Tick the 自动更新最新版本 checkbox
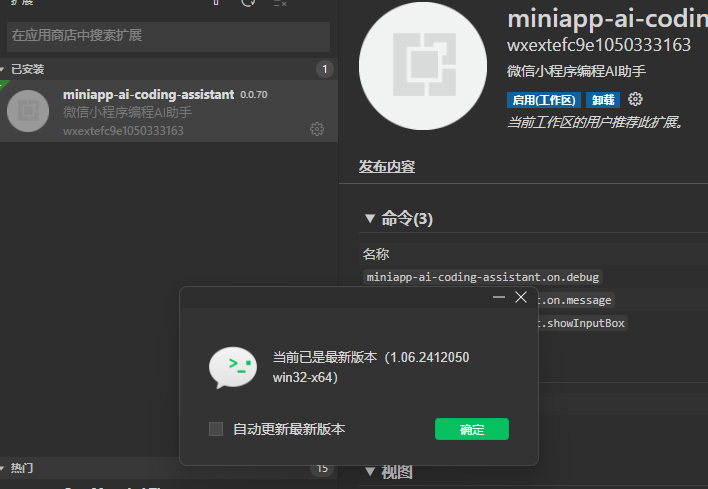Screen dimensions: 708x489 coord(216,429)
